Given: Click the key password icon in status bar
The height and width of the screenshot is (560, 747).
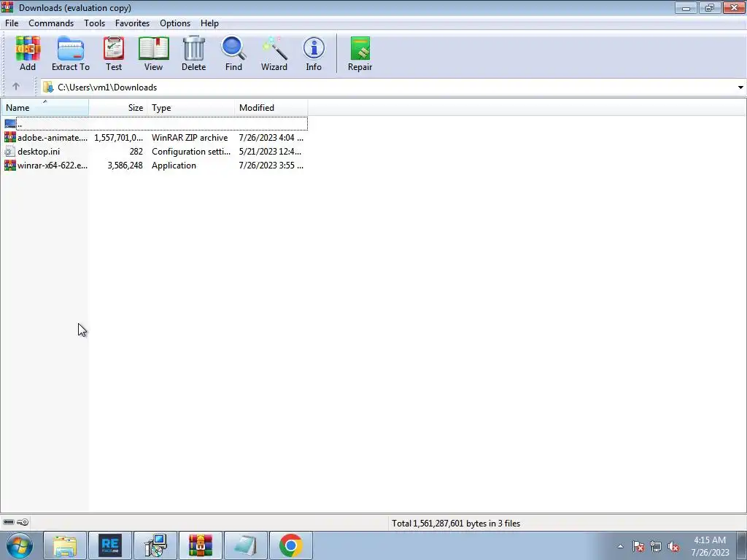Looking at the screenshot, I should point(23,522).
